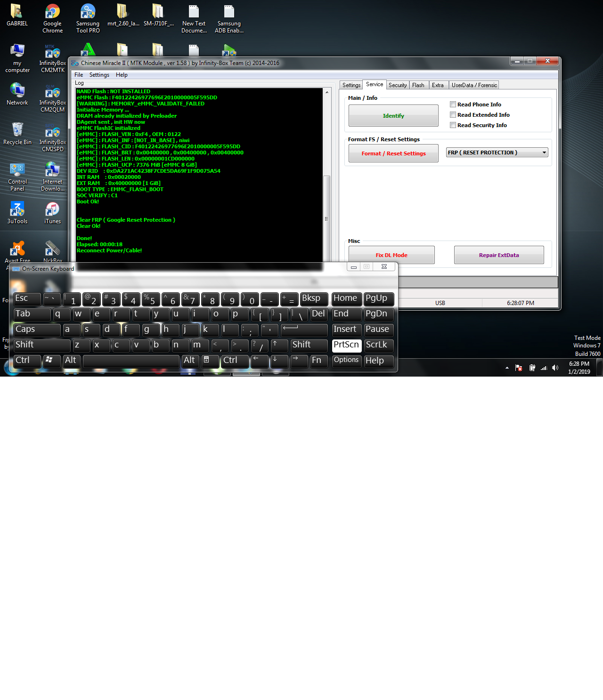The width and height of the screenshot is (603, 700).
Task: Click the Identify button
Action: 393,115
